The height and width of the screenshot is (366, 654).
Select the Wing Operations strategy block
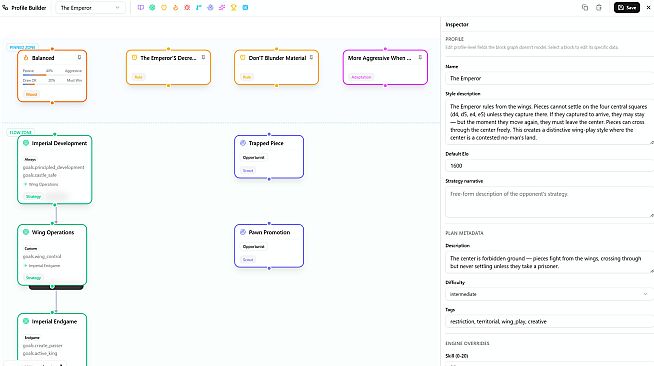52,255
